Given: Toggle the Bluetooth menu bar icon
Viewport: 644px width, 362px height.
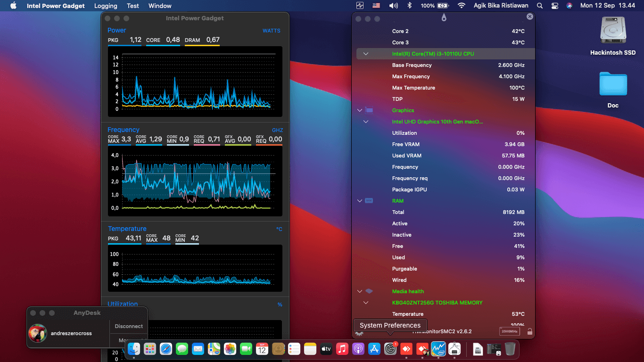Looking at the screenshot, I should 409,6.
